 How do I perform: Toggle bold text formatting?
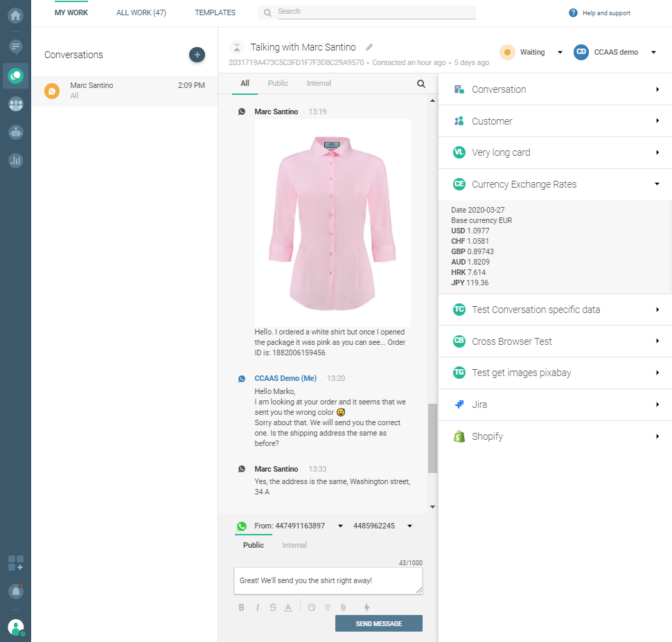pos(242,607)
